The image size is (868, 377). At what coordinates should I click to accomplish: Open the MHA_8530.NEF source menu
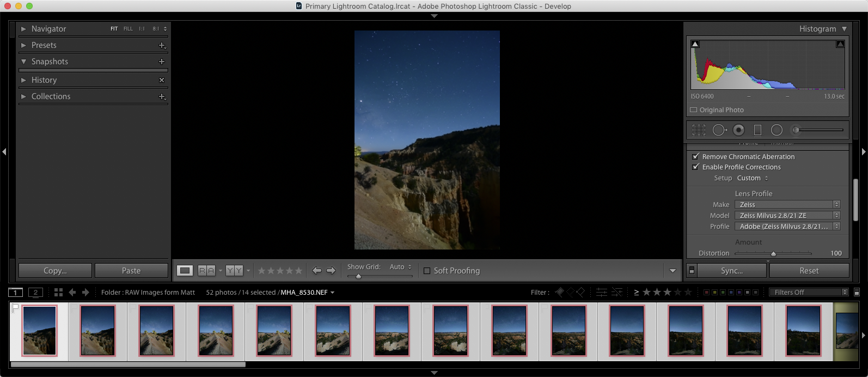tap(307, 293)
